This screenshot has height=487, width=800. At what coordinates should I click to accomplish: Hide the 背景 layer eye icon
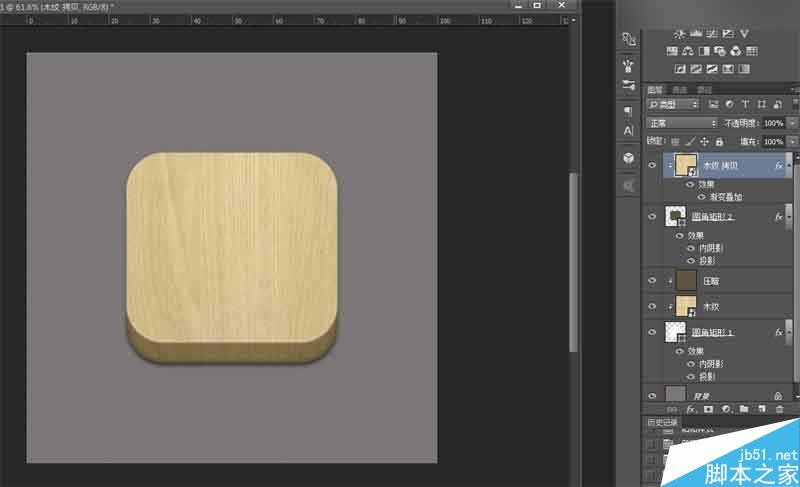pos(652,396)
